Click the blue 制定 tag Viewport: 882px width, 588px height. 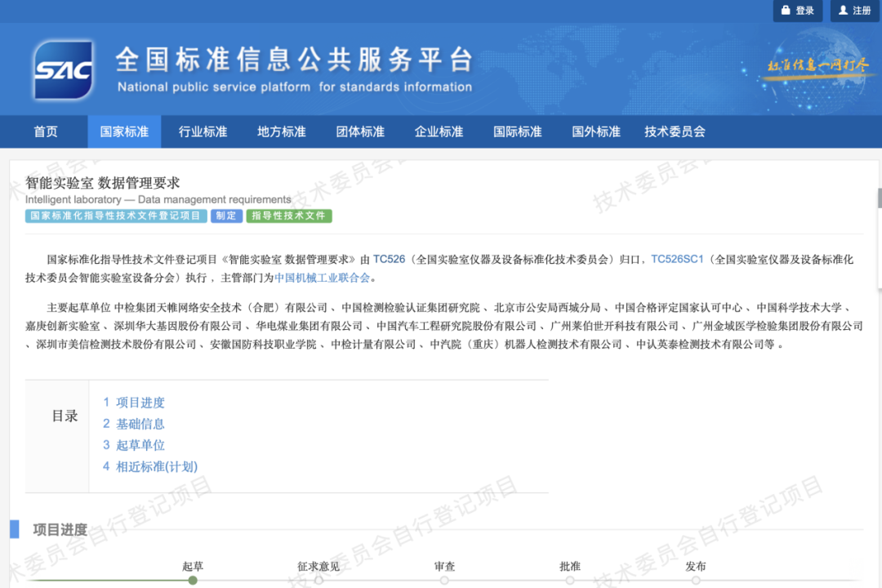[x=227, y=216]
